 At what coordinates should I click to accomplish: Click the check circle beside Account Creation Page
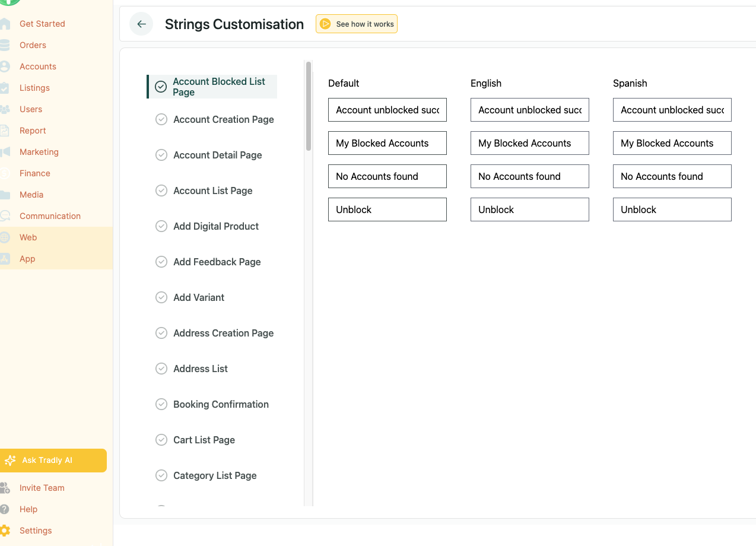coord(161,119)
